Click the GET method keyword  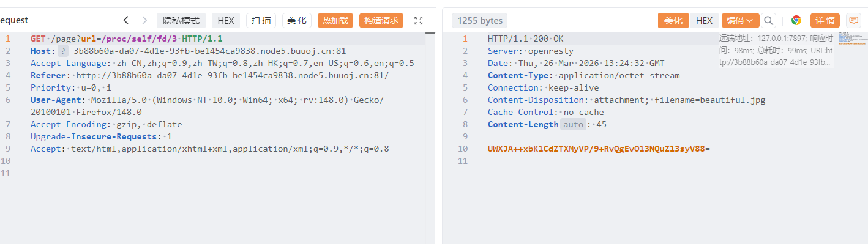click(x=38, y=39)
